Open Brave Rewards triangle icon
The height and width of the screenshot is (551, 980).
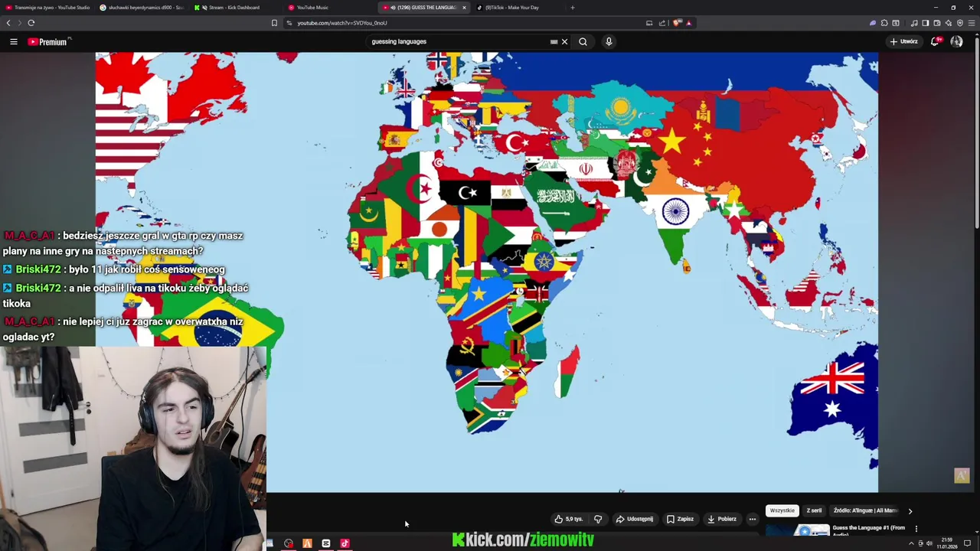coord(688,23)
